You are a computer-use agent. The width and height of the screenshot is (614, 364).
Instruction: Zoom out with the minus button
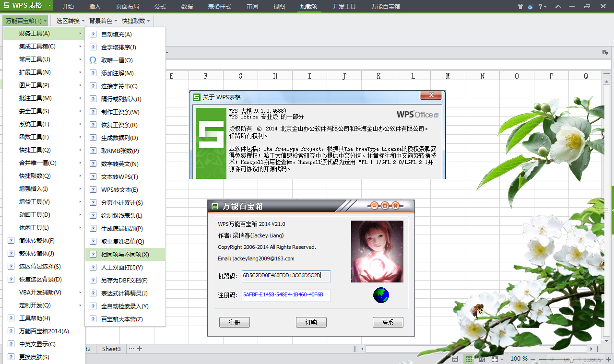(534, 359)
